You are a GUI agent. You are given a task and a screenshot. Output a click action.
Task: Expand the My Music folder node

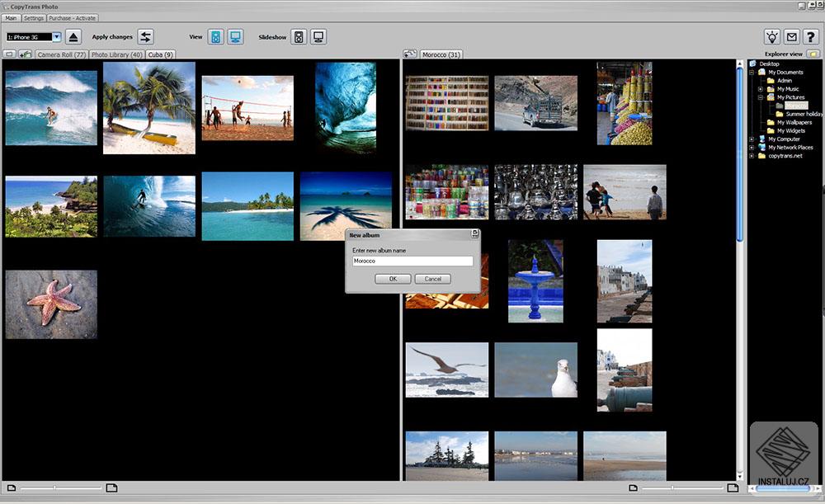click(x=761, y=89)
